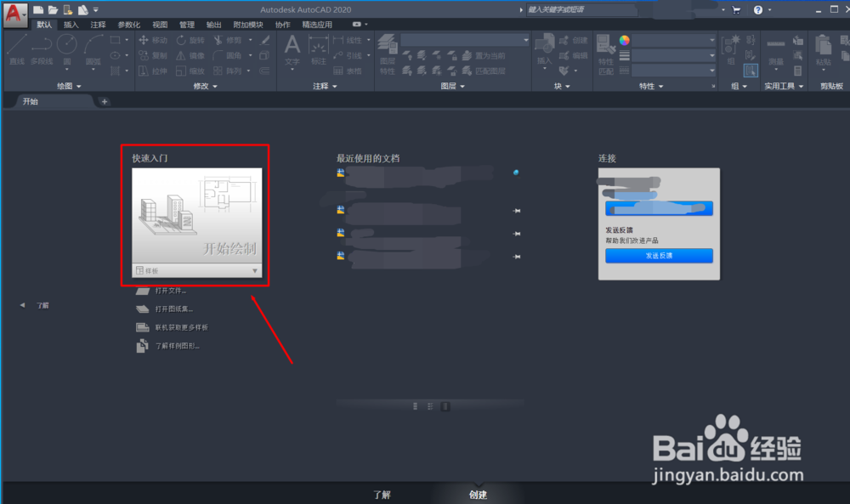
Task: Toggle pin for the second recent document
Action: pyautogui.click(x=517, y=211)
